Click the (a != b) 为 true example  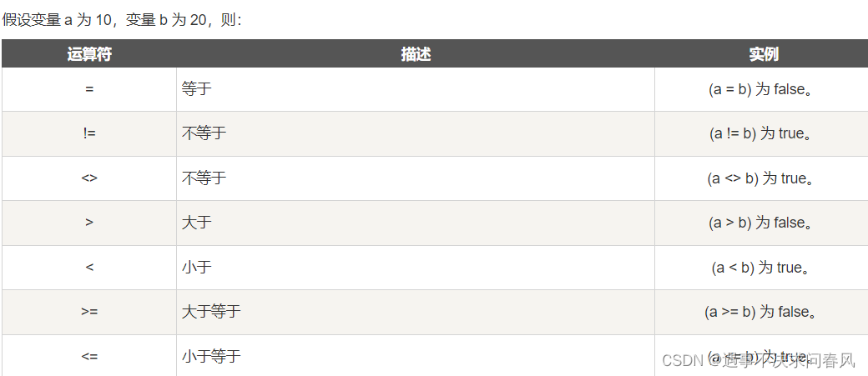coord(761,134)
